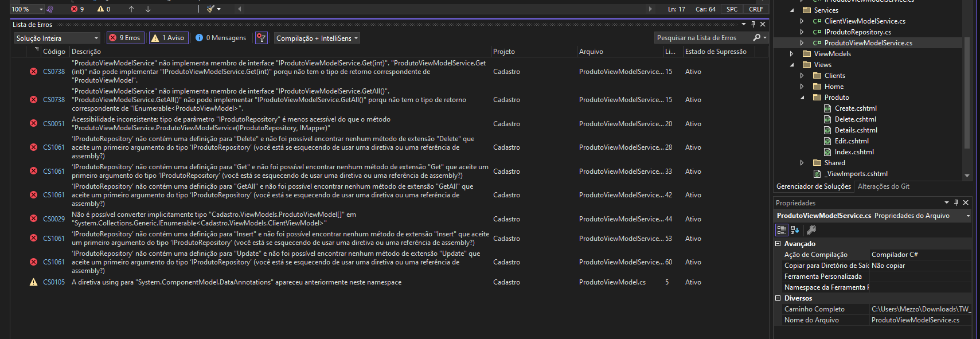Go to previous issue with up arrow
980x339 pixels.
point(131,9)
